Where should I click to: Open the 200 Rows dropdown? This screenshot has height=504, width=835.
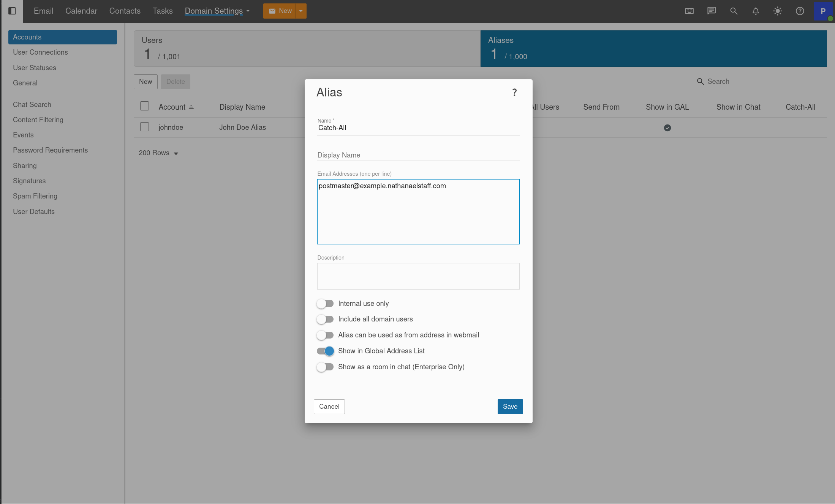click(x=158, y=153)
